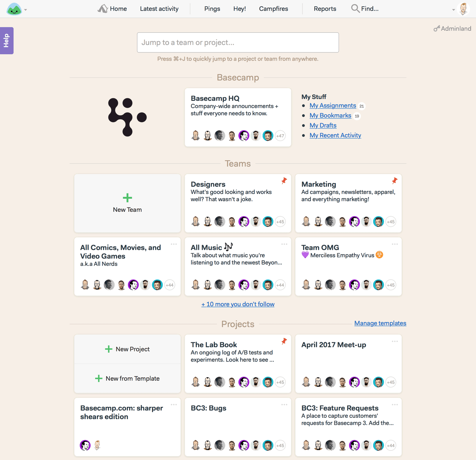Unpin The Lab Book via its red pin
This screenshot has width=476, height=460.
point(284,341)
